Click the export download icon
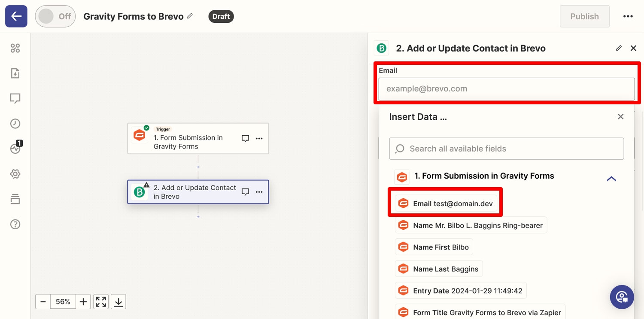Screen dimensions: 644x319 pyautogui.click(x=118, y=302)
